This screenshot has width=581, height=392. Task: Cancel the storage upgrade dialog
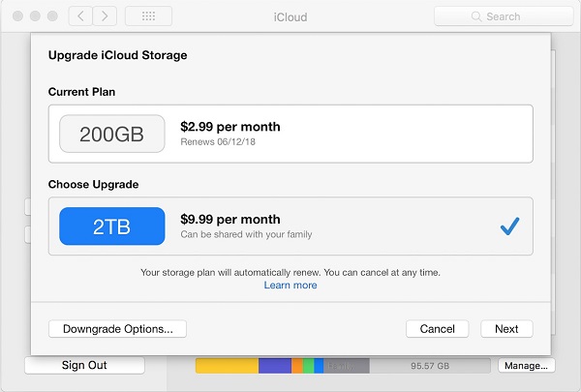tap(438, 329)
